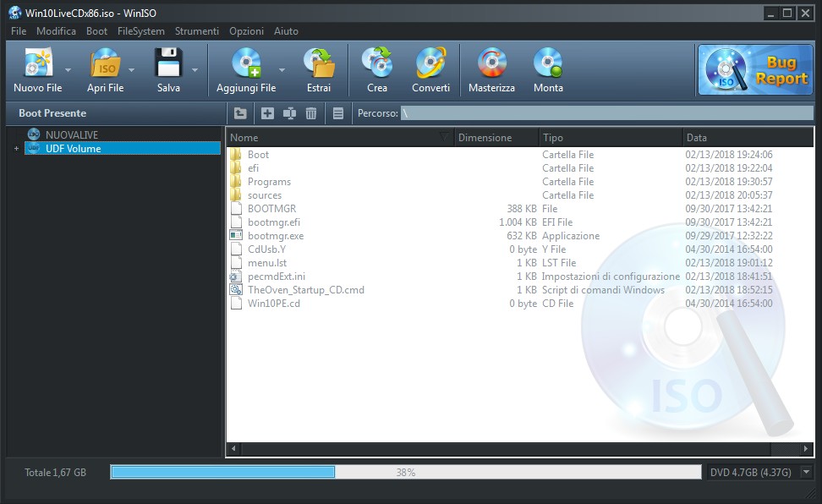This screenshot has height=504, width=822.
Task: Click the Programs folder icon
Action: 236,182
